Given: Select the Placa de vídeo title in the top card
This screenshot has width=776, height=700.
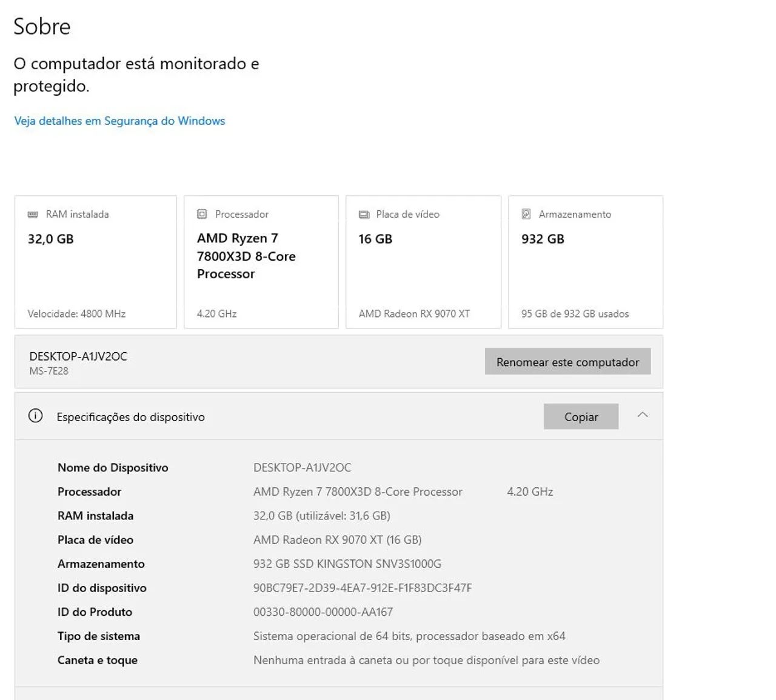Looking at the screenshot, I should 407,214.
